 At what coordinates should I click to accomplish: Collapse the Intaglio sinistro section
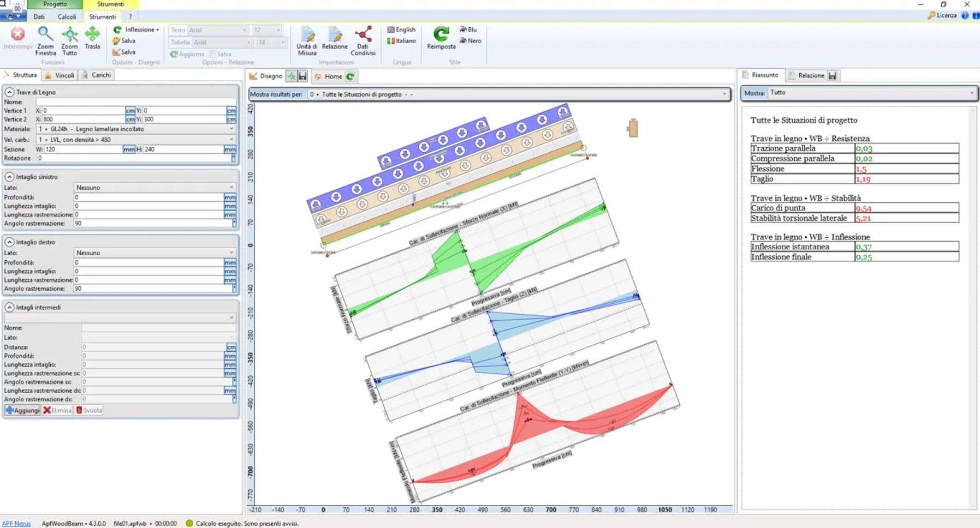click(x=9, y=177)
